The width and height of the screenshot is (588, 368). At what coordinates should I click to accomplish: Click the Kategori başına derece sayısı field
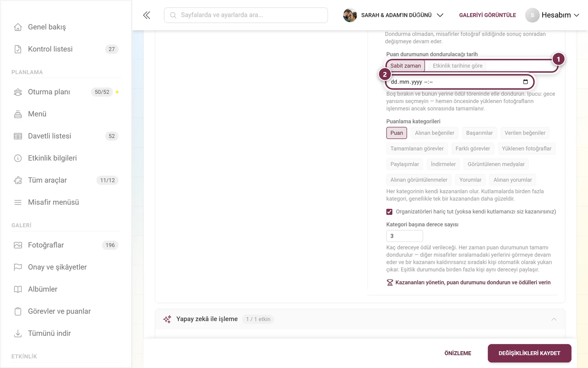(x=405, y=236)
